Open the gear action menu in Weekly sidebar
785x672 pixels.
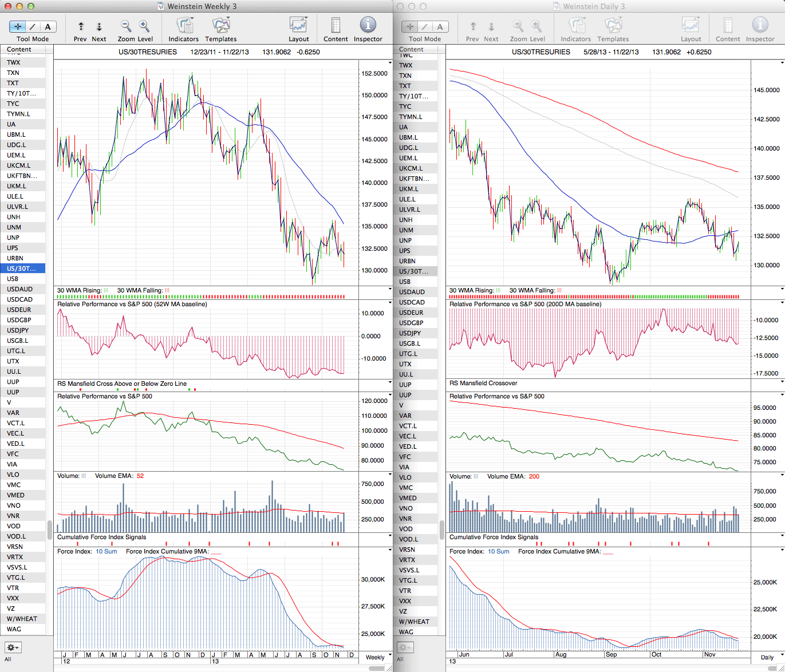(13, 647)
